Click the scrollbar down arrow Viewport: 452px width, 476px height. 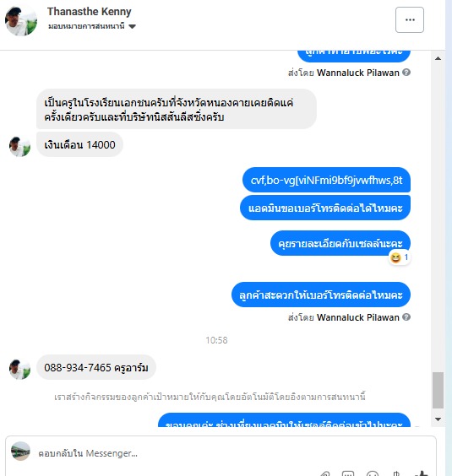click(x=438, y=419)
